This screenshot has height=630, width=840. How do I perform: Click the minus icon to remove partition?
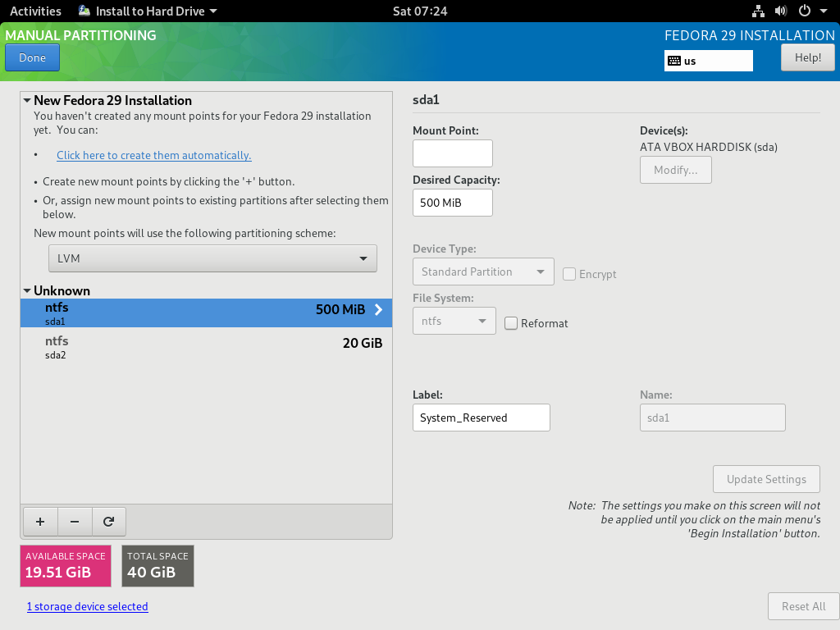pos(75,521)
